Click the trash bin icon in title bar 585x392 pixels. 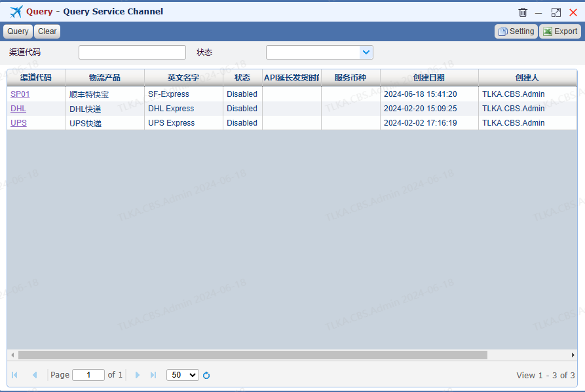pos(523,12)
